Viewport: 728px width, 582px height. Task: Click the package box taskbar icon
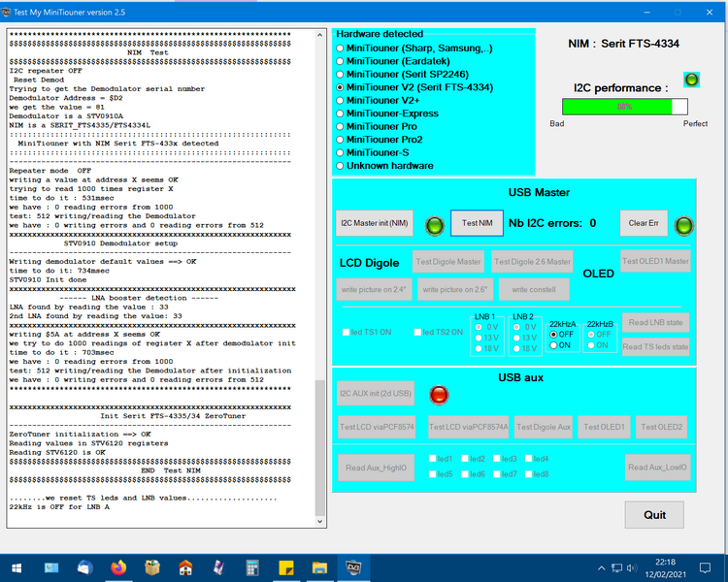(x=152, y=567)
